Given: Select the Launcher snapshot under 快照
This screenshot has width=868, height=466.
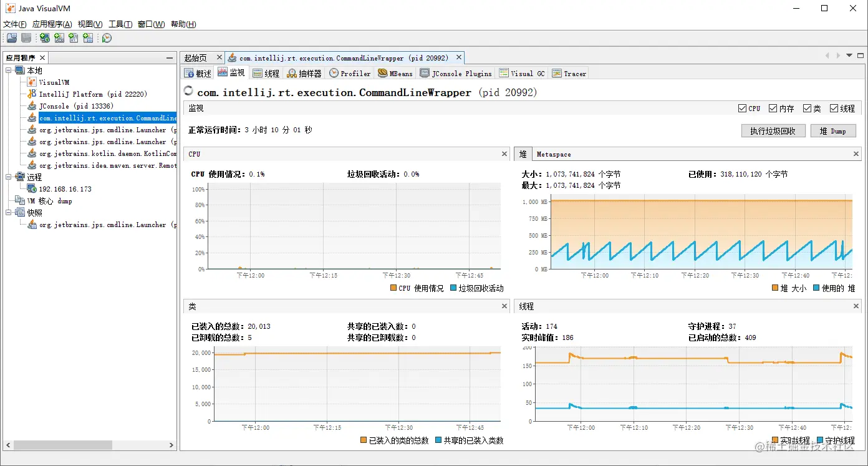Looking at the screenshot, I should pyautogui.click(x=107, y=225).
